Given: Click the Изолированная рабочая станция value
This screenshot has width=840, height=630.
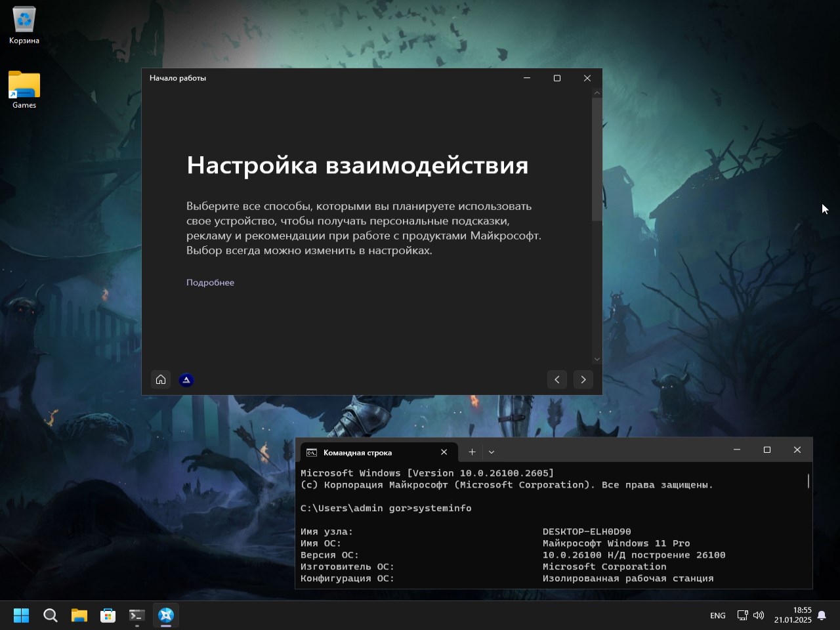Looking at the screenshot, I should coord(628,579).
